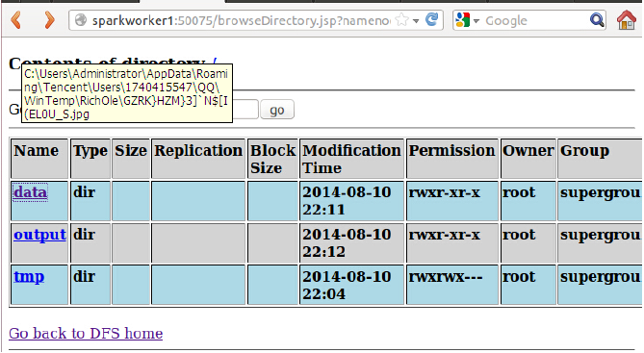Viewport: 644px width, 353px height.
Task: Click the yellow file path tooltip
Action: tap(127, 93)
